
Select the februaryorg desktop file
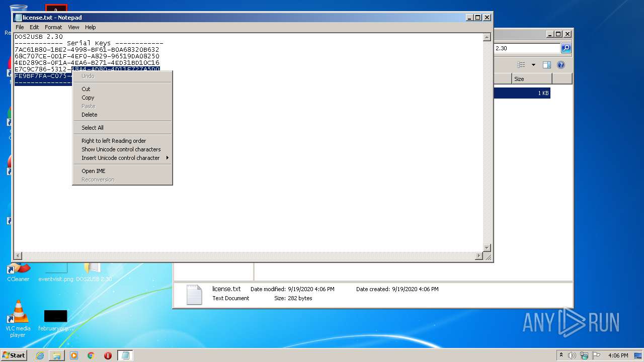tap(55, 320)
